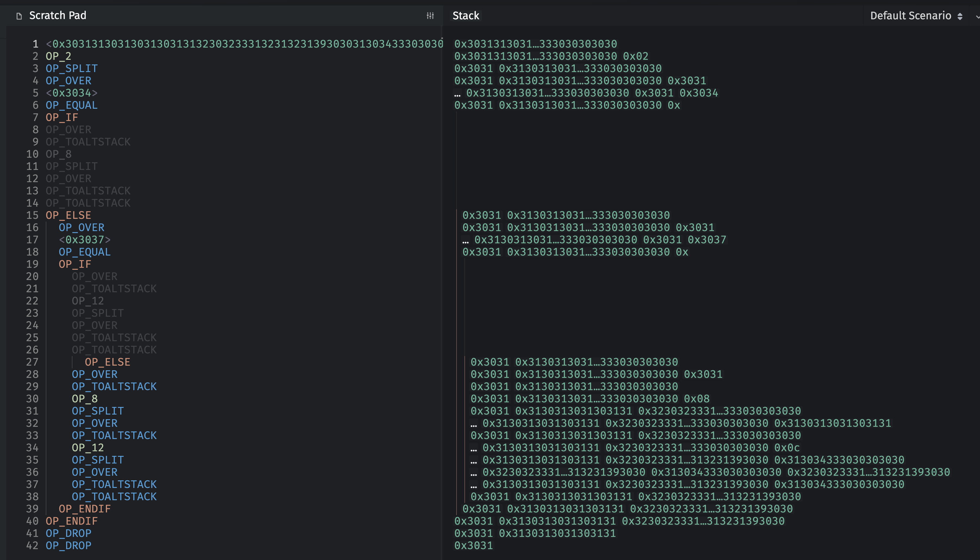The image size is (980, 560).
Task: Open script settings sliders icon
Action: click(430, 16)
